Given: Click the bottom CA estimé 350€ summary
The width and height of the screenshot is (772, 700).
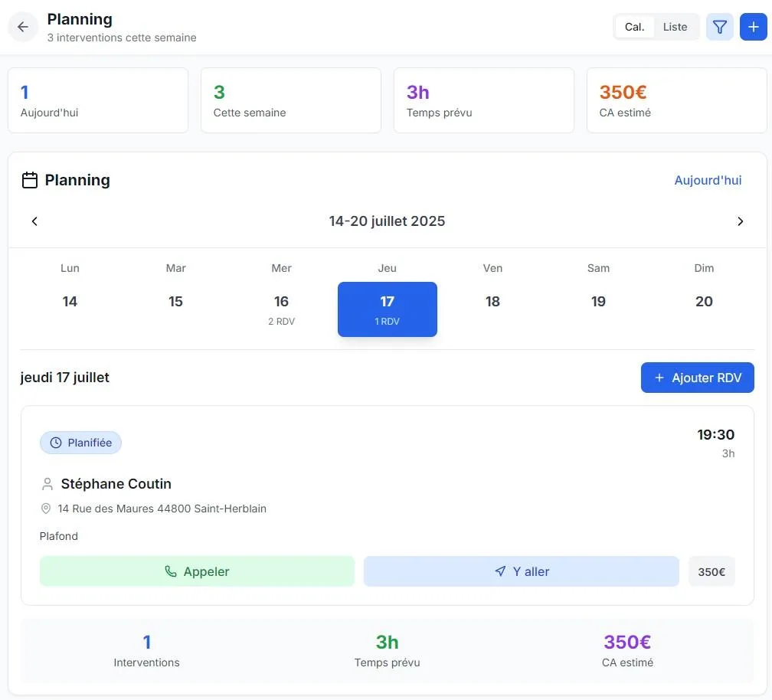Looking at the screenshot, I should pyautogui.click(x=627, y=651).
